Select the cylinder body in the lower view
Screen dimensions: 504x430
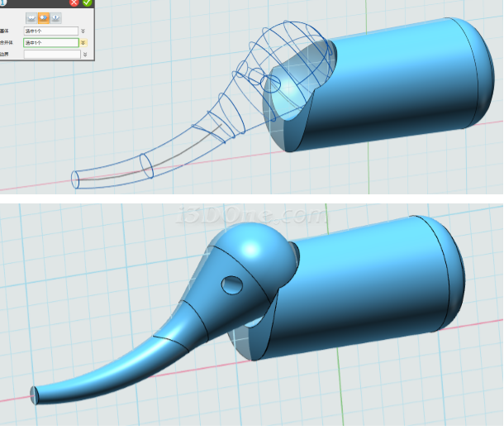click(x=388, y=281)
